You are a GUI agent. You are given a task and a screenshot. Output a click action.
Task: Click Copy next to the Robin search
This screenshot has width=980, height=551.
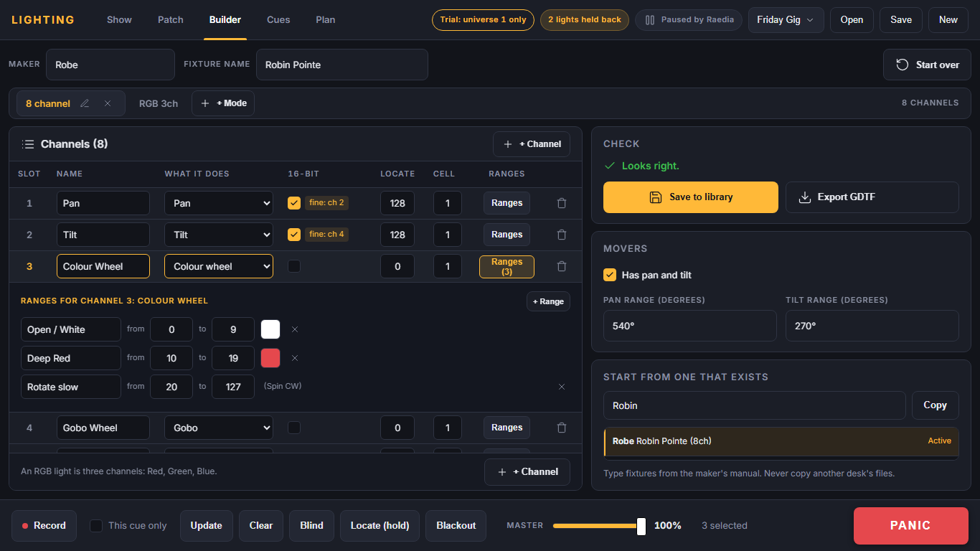936,405
